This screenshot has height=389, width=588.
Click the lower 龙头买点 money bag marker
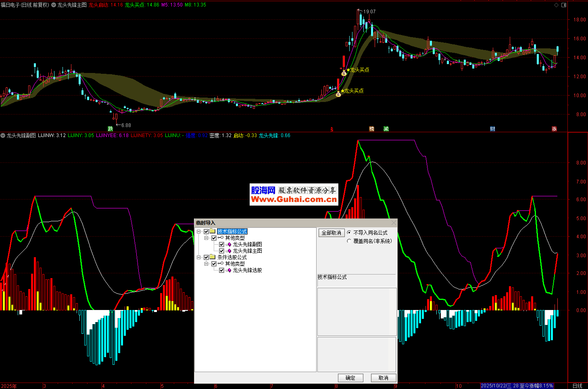pos(338,94)
